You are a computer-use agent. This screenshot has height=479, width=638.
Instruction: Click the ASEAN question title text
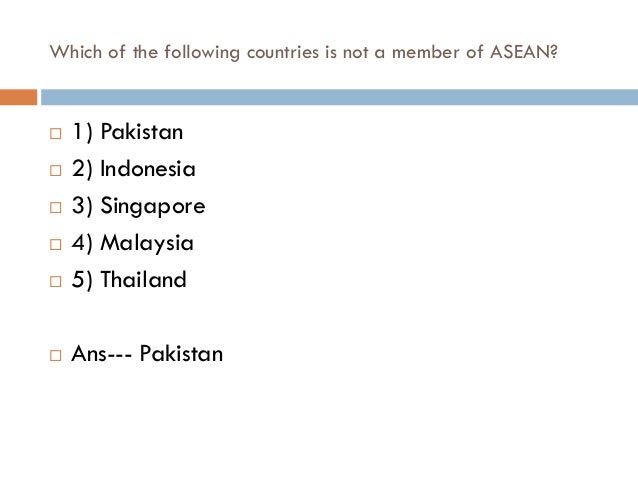coord(303,52)
